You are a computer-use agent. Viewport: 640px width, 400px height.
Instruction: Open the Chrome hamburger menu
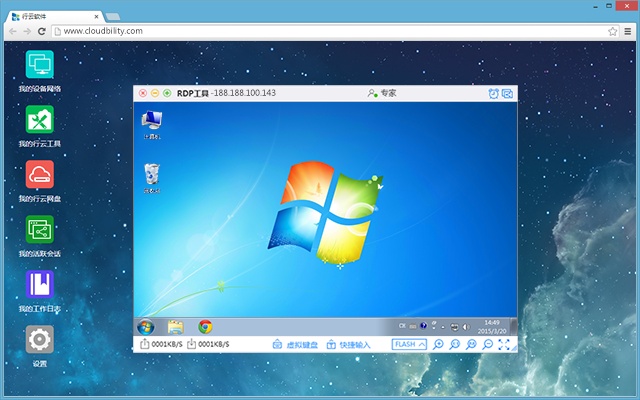tap(628, 31)
